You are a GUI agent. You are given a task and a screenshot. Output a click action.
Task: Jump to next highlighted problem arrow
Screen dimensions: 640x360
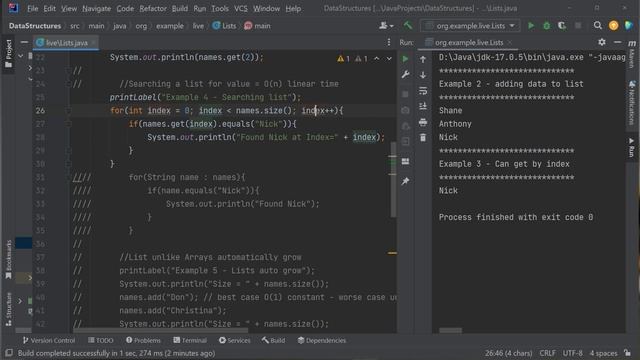(389, 59)
